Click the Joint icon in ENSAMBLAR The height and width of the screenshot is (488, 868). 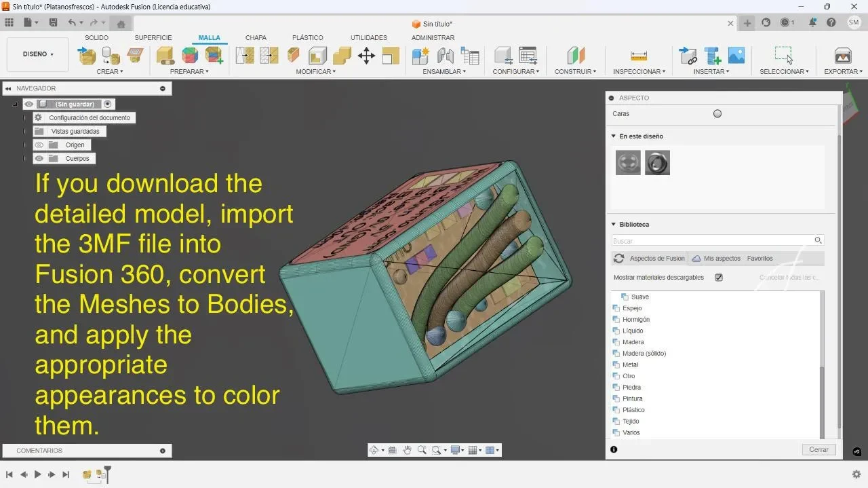[x=446, y=56]
